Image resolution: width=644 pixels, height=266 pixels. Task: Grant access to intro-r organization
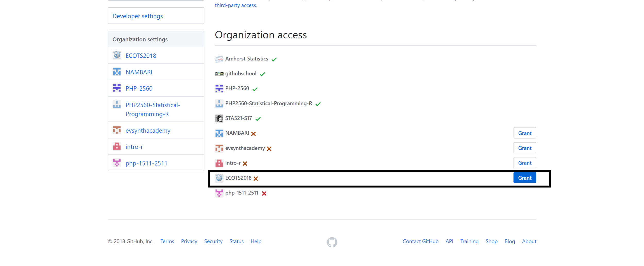pyautogui.click(x=524, y=163)
